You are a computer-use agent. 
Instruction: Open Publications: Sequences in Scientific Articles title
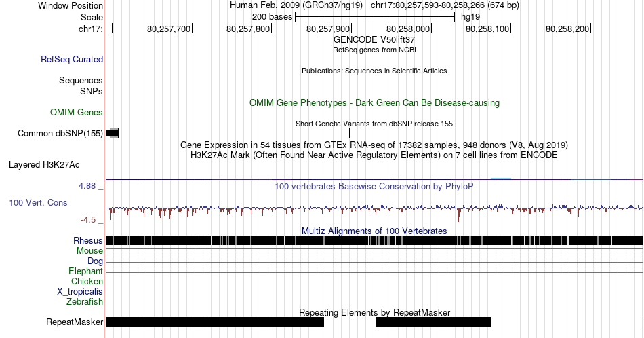pos(374,71)
